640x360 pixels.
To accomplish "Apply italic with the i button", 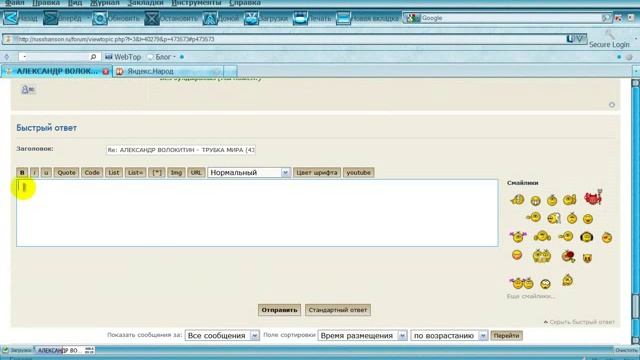I will point(34,173).
